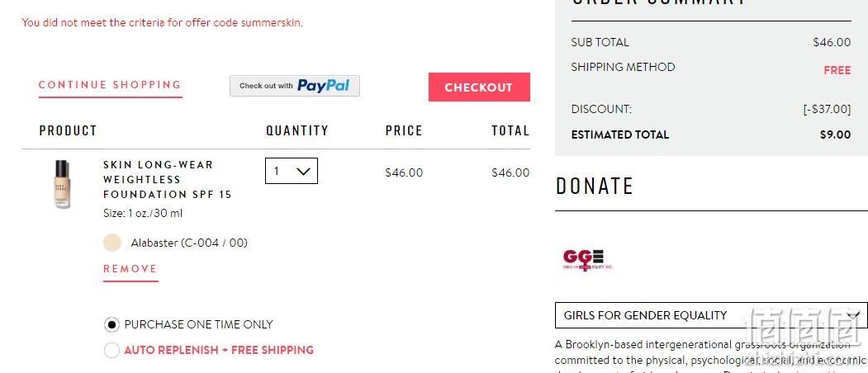Select Auto Replenish + Free Shipping option

[111, 351]
